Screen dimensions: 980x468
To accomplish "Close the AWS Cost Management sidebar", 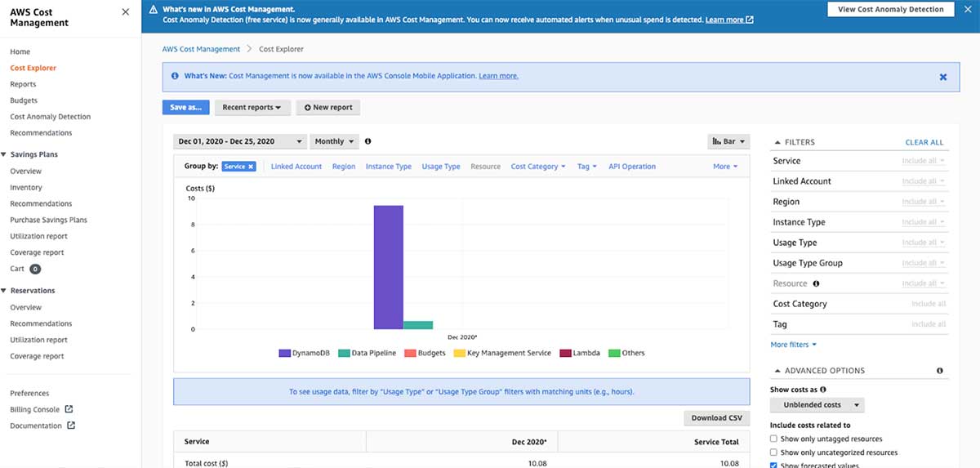I will (125, 12).
